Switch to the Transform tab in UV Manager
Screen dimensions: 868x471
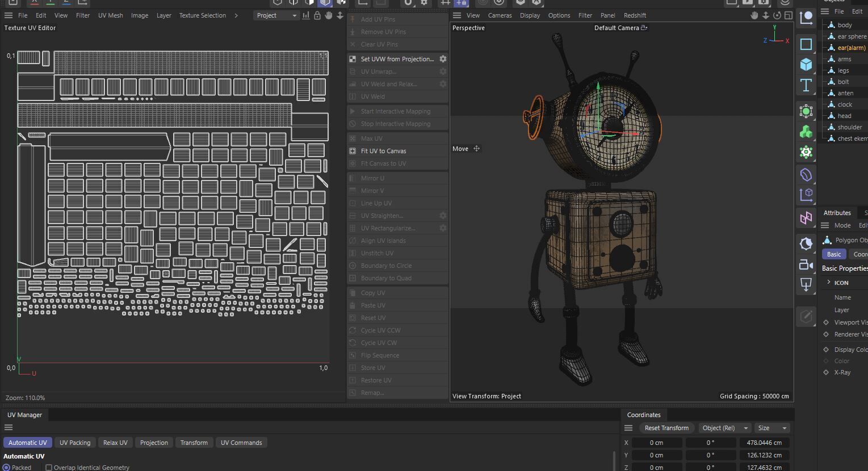194,443
